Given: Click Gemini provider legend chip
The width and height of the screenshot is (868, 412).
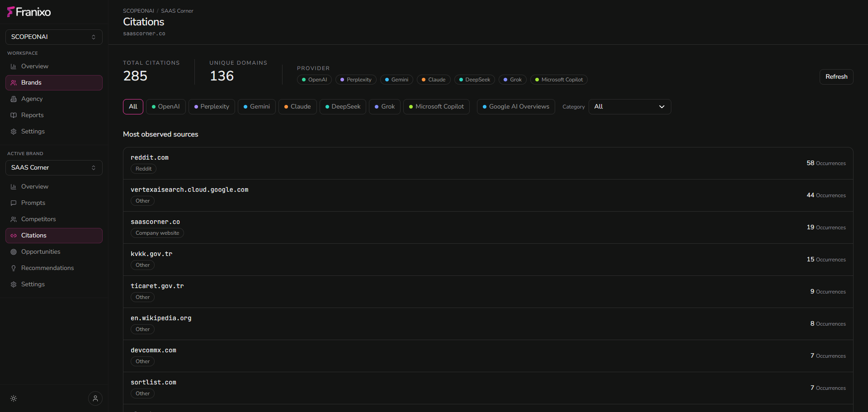Looking at the screenshot, I should point(396,80).
